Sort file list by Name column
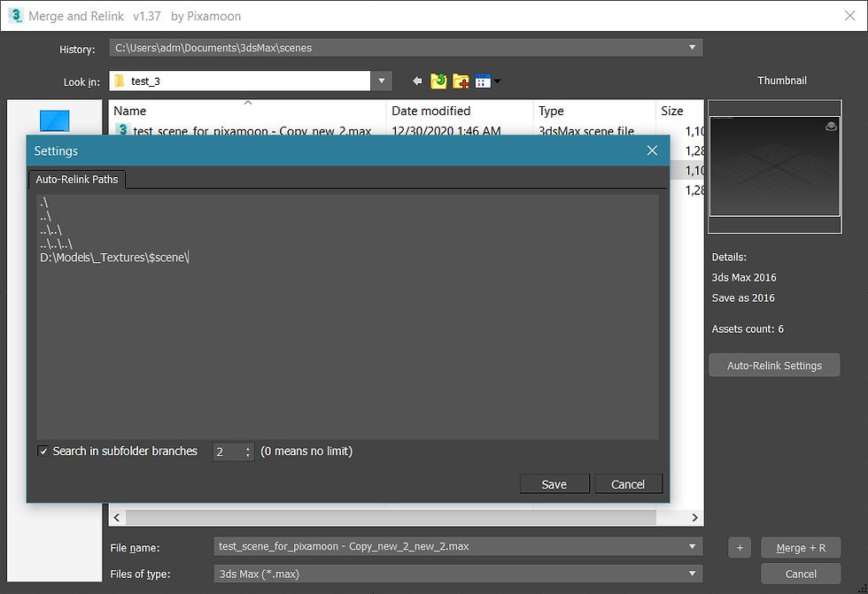This screenshot has height=594, width=868. (x=247, y=111)
